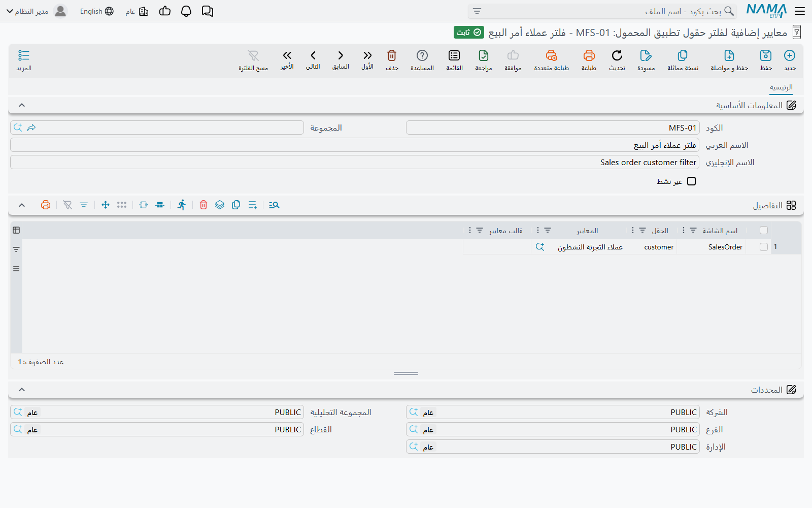812x508 pixels.
Task: Open the main hamburger menu
Action: coord(800,11)
